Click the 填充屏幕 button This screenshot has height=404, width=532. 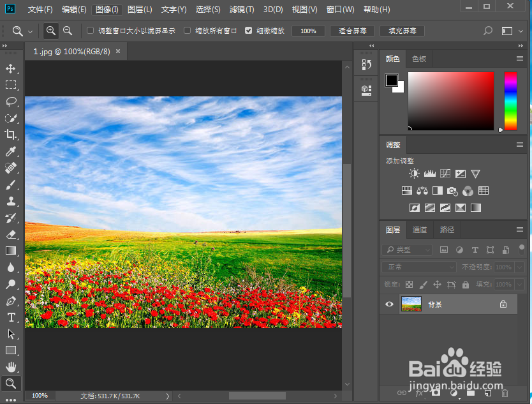(x=403, y=31)
